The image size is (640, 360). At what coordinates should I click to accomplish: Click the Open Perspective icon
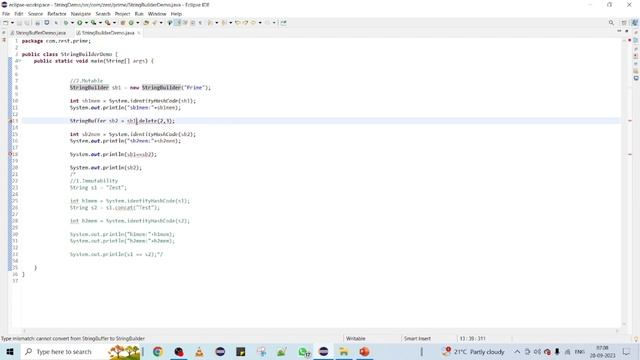pos(624,23)
